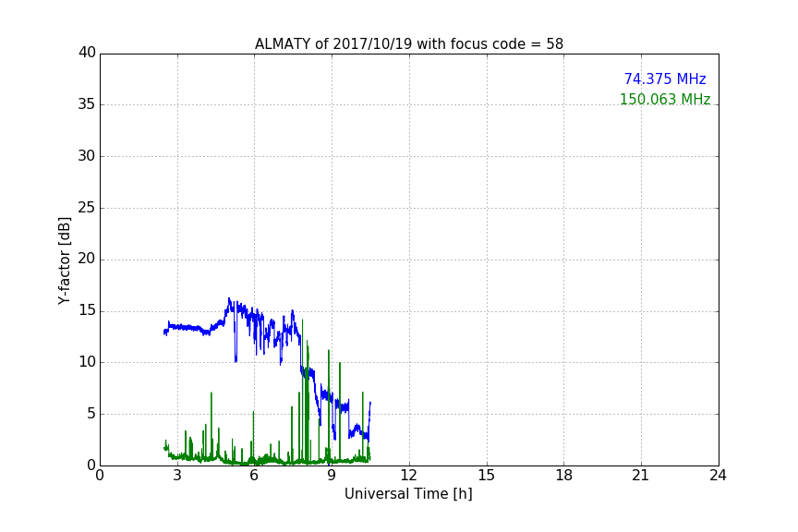798x532 pixels.
Task: Click x-axis tick label '24'
Action: tap(718, 476)
